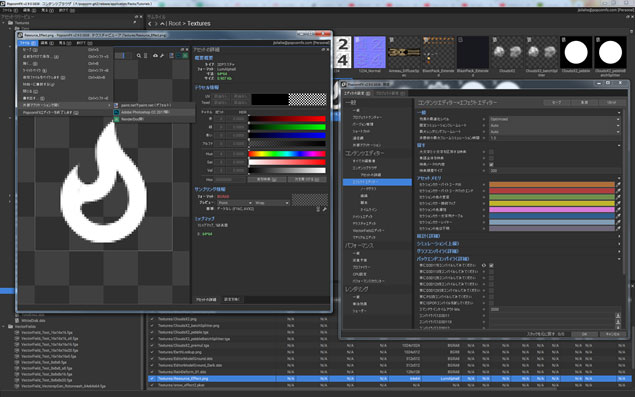
Task: Click the Textures folder icon in asset tree
Action: (x=11, y=23)
